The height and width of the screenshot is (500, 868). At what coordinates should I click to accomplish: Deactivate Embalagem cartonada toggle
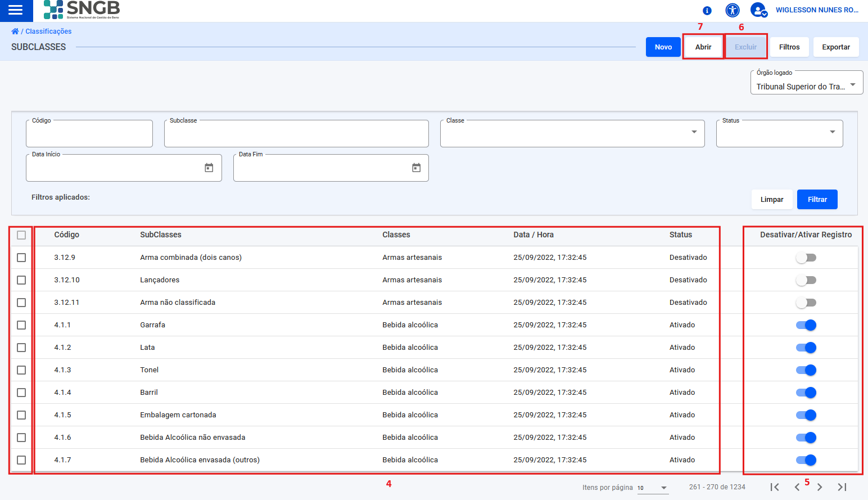click(806, 415)
